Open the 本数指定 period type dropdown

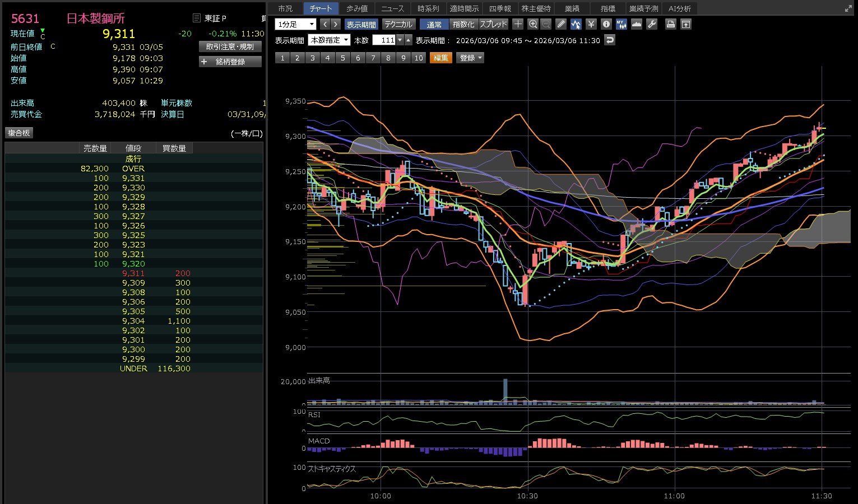tap(329, 40)
